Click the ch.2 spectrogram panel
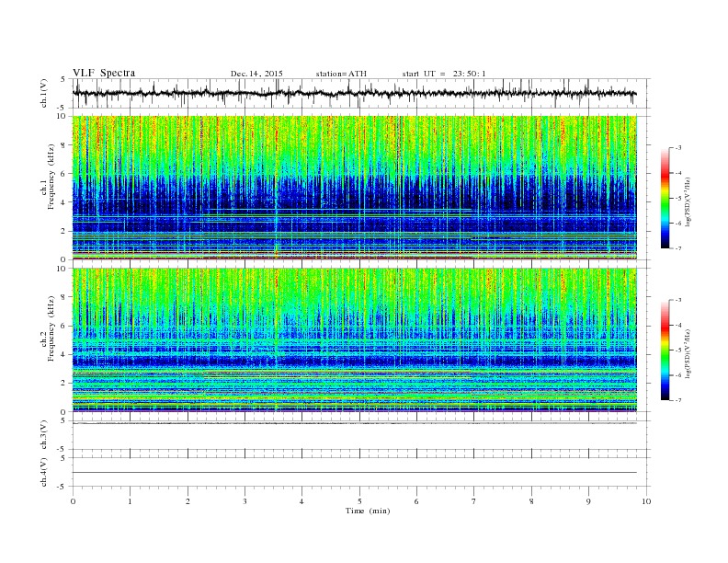Screen dimensions: 728x563 [355, 340]
